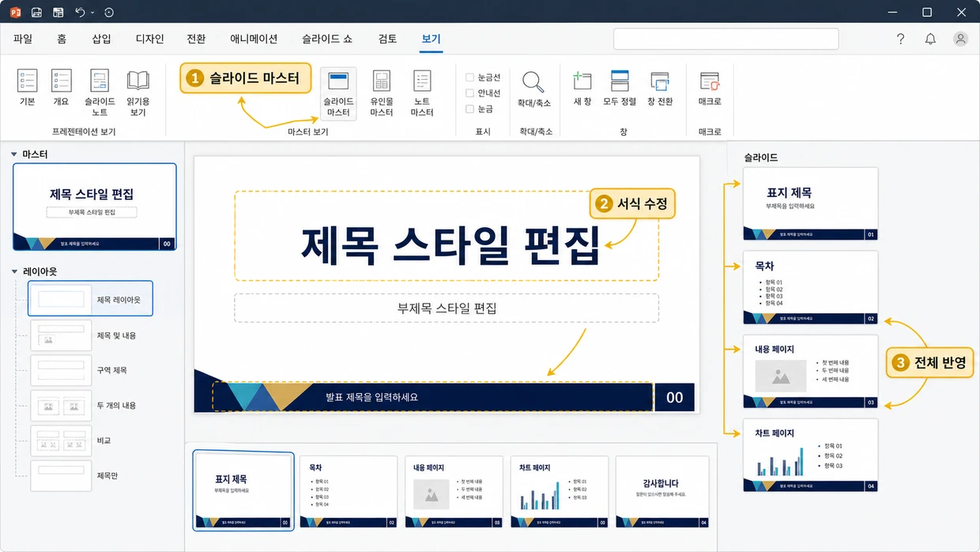Screen dimensions: 980x552
Task: Click the 00 slide number box on canvas
Action: 674,398
